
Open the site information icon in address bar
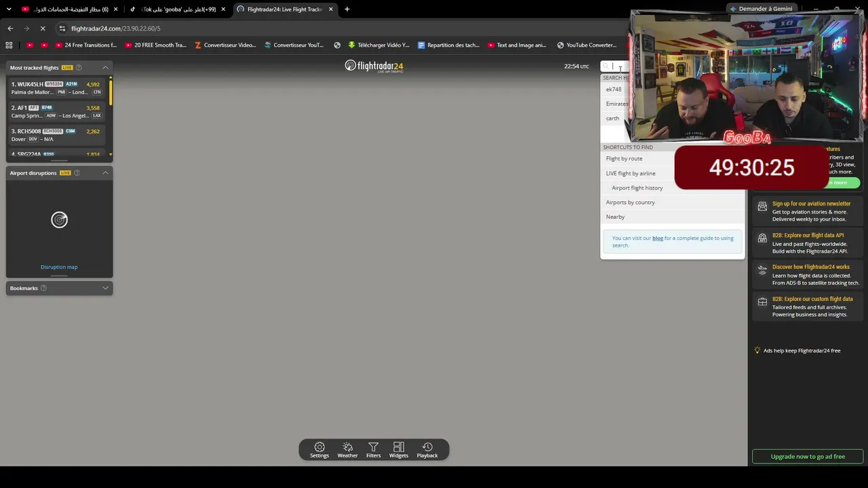[62, 28]
